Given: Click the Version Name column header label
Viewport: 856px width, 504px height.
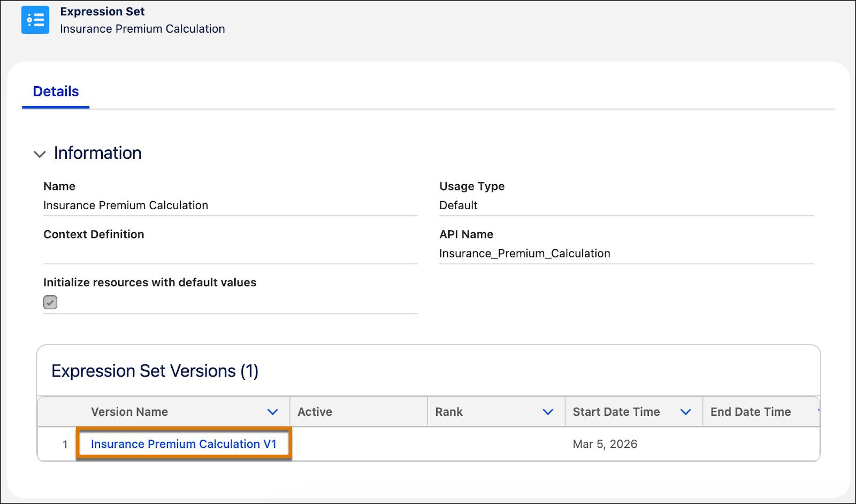Looking at the screenshot, I should (129, 411).
